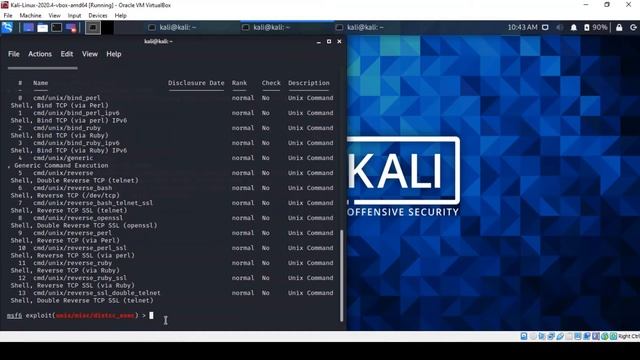Image resolution: width=640 pixels, height=360 pixels.
Task: Open the terminal Help menu
Action: tap(113, 54)
